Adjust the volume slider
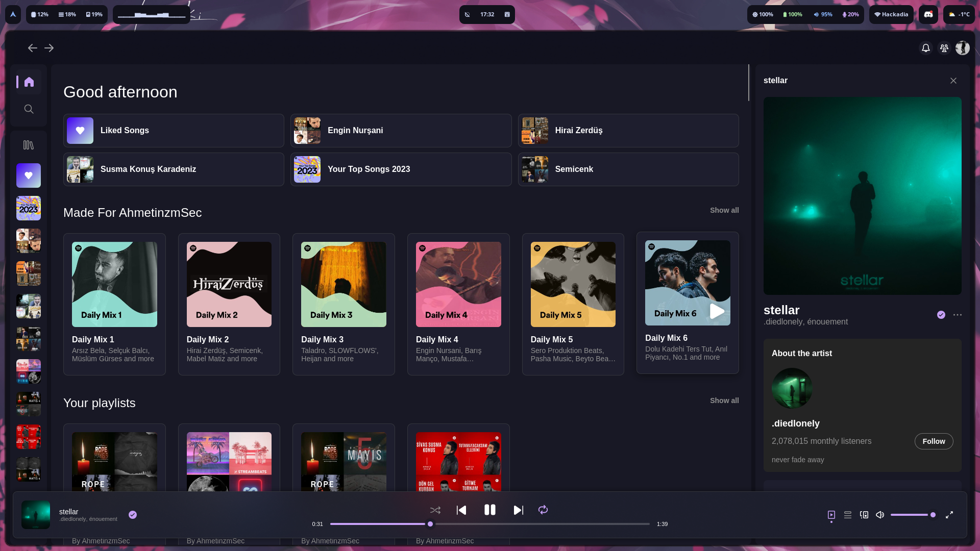This screenshot has width=980, height=551. point(913,515)
